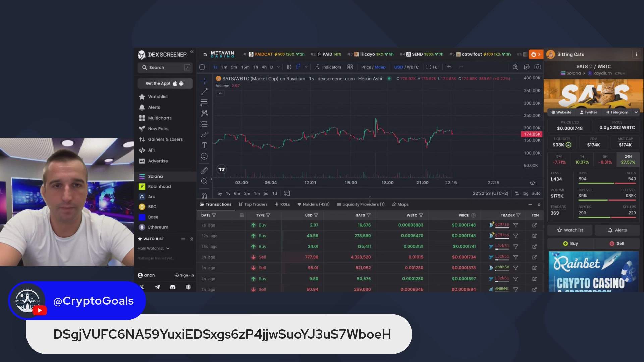Select the trend line drawing tool
Viewport: 644px width, 362px height.
pos(204,92)
